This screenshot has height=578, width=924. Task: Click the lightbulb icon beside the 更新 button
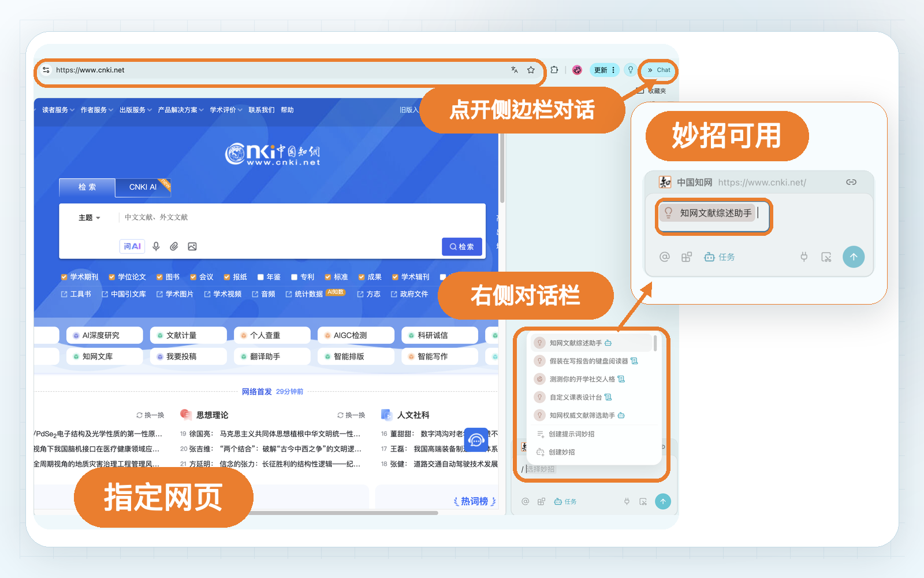click(631, 70)
